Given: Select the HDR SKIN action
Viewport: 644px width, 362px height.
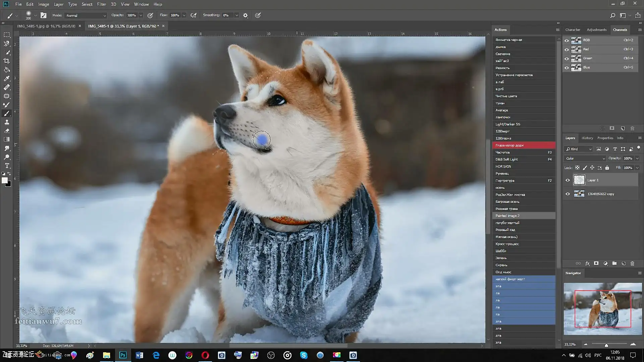Looking at the screenshot, I should (503, 167).
